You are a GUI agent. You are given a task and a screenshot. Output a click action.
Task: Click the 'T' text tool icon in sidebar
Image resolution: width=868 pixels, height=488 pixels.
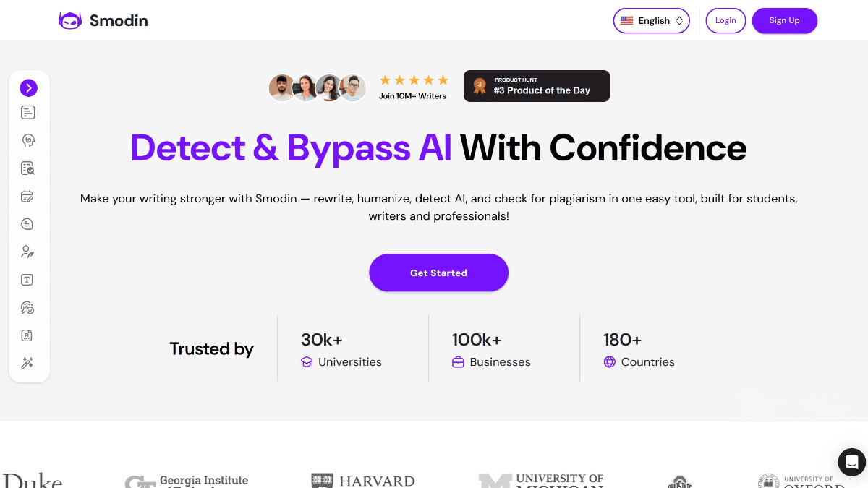coord(27,280)
